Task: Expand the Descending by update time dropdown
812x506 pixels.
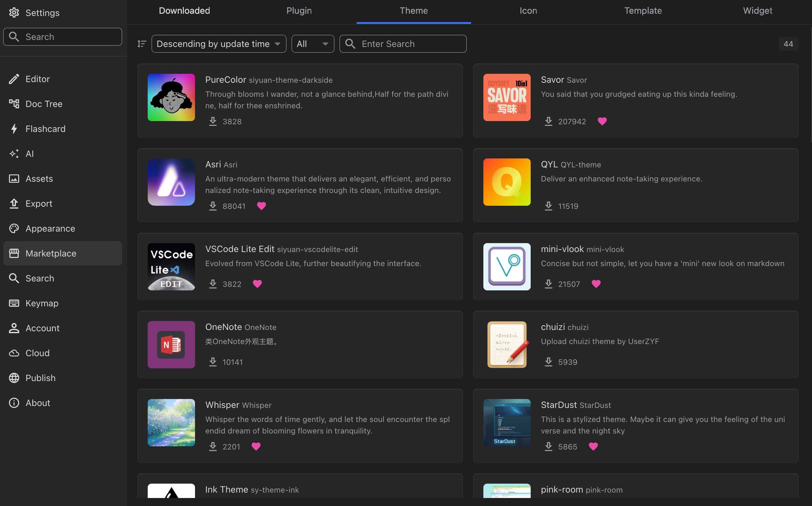Action: pyautogui.click(x=219, y=44)
